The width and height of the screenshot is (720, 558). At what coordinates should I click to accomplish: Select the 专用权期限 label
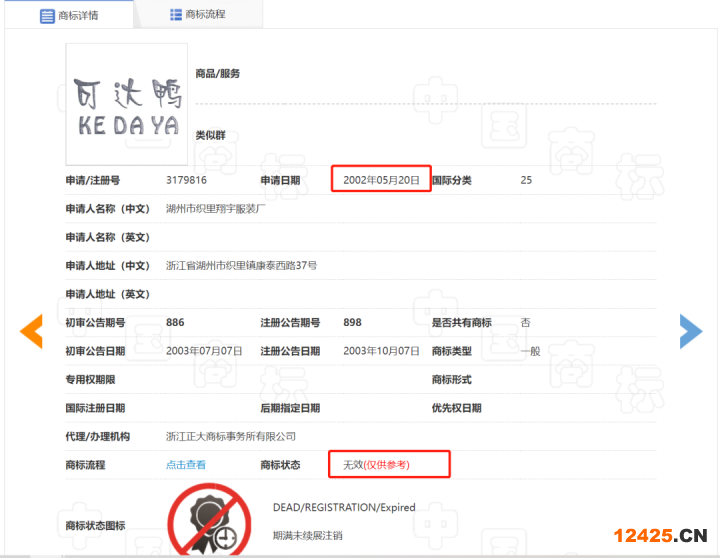tap(90, 379)
